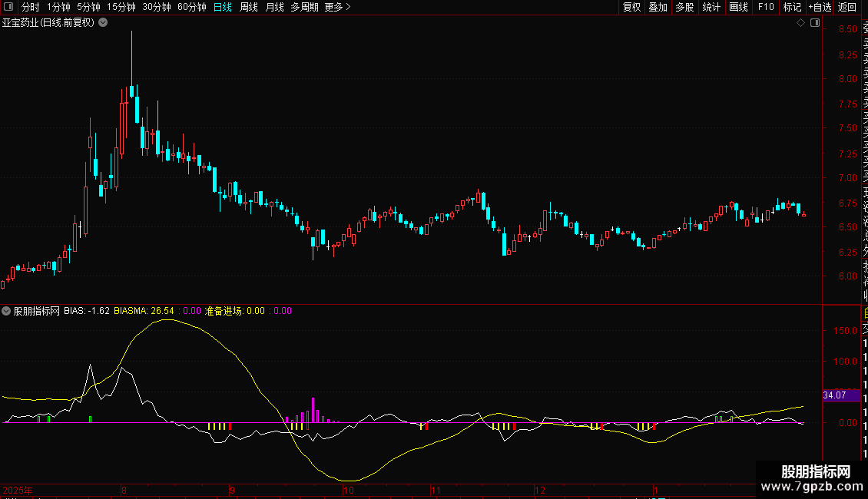Click the 叠加 overlay button
The height and width of the screenshot is (499, 868).
coord(658,7)
